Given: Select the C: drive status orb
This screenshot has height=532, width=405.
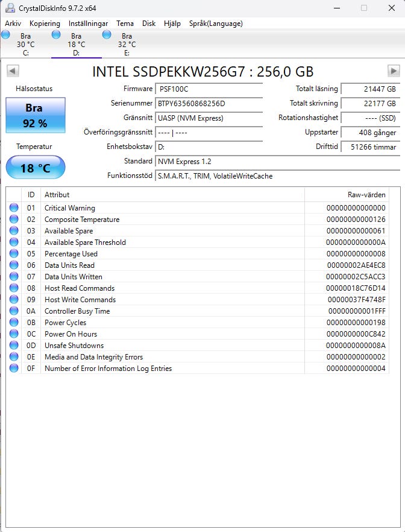Looking at the screenshot, I should (x=6, y=35).
